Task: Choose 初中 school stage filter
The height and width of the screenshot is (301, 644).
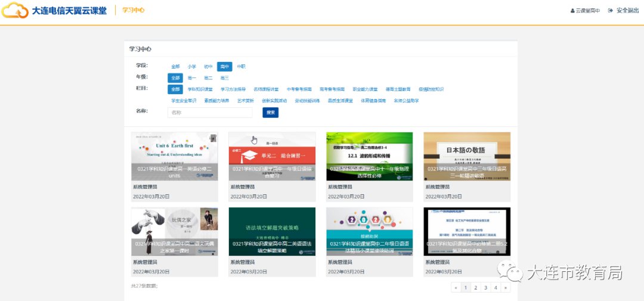Action: (208, 67)
